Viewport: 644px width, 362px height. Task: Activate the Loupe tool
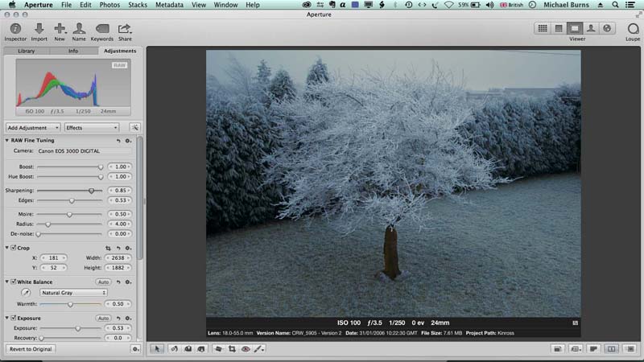point(633,31)
